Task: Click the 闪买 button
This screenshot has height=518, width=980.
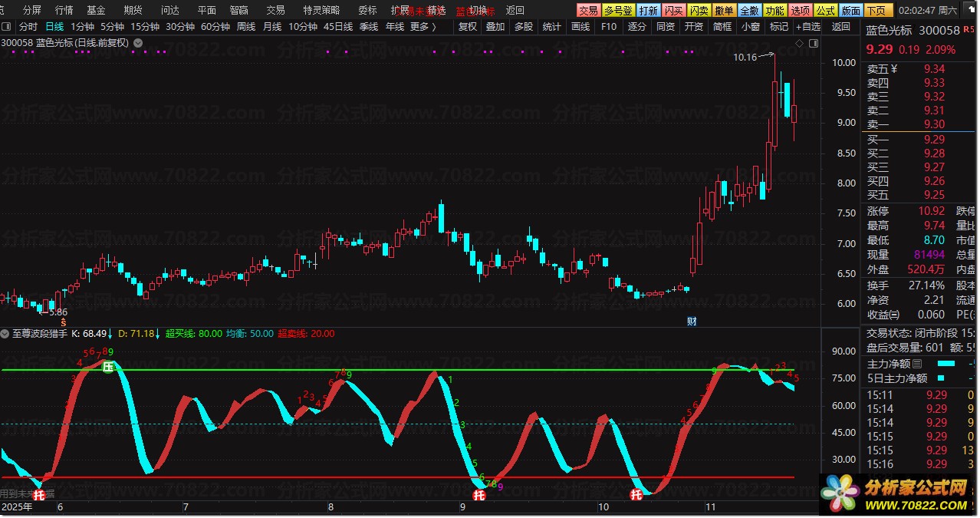Action: [x=673, y=11]
